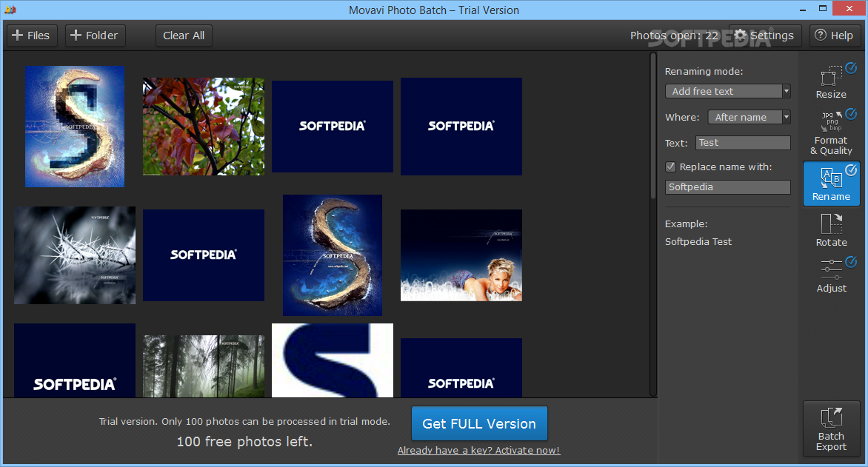Select the frosty thorn branch thumbnail
Screen dimensions: 868x467
pos(75,255)
